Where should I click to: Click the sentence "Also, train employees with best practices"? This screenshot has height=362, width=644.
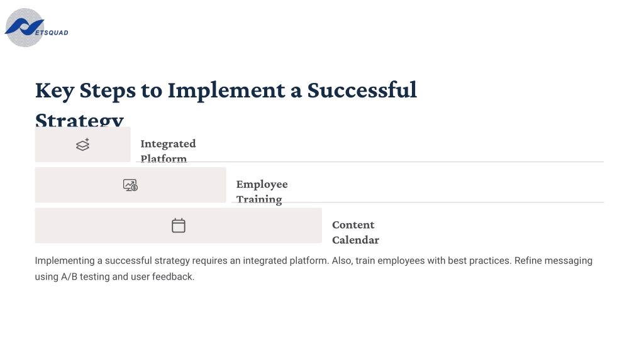point(422,261)
